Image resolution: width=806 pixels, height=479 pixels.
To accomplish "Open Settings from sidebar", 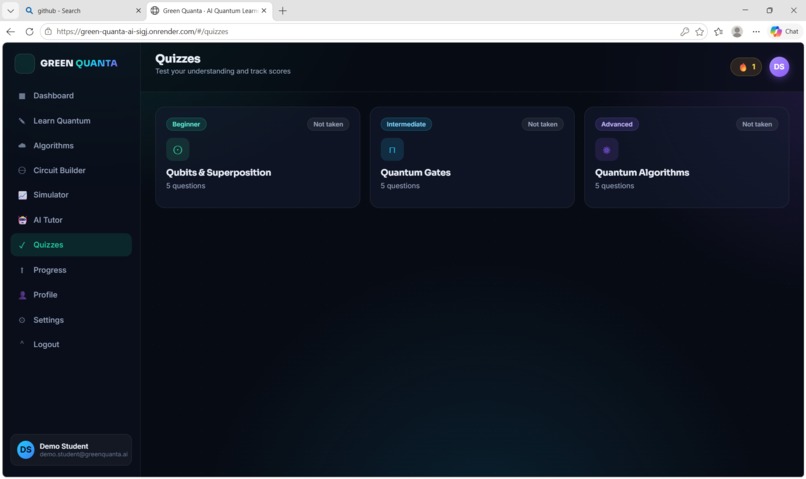I will coord(71,320).
